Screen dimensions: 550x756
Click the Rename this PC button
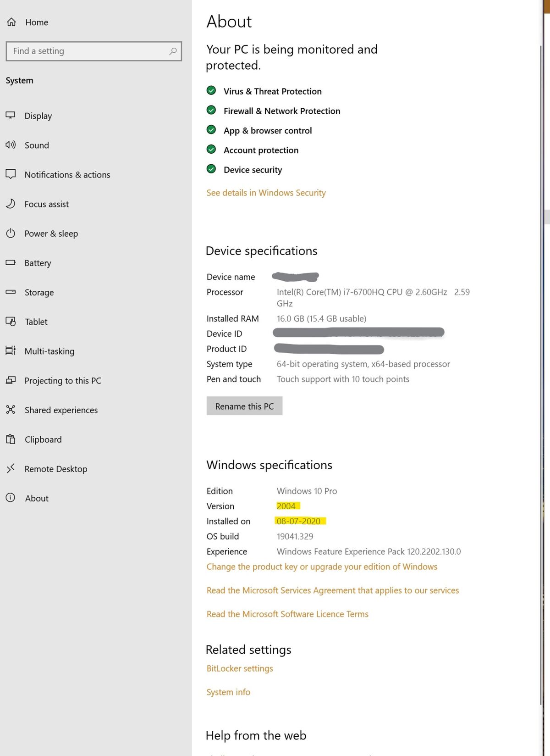(244, 406)
